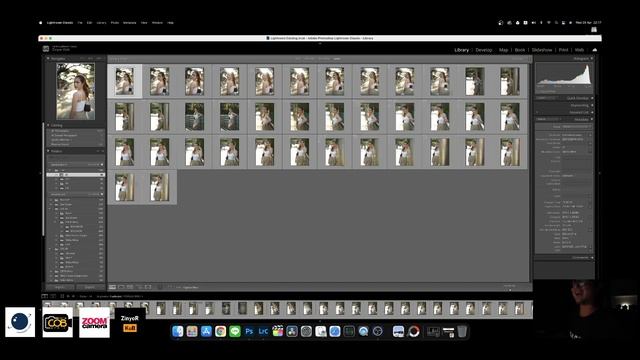Image resolution: width=640 pixels, height=360 pixels.
Task: Collapse the Metadata panel
Action: point(591,119)
